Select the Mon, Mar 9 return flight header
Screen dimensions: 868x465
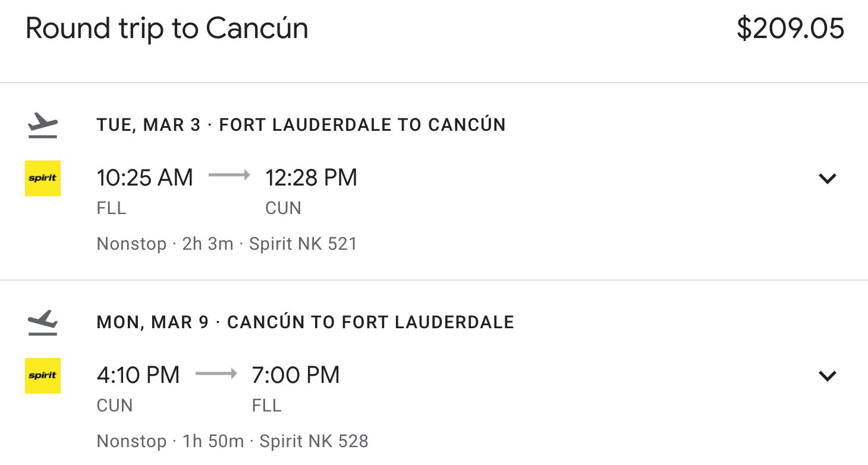(x=305, y=322)
